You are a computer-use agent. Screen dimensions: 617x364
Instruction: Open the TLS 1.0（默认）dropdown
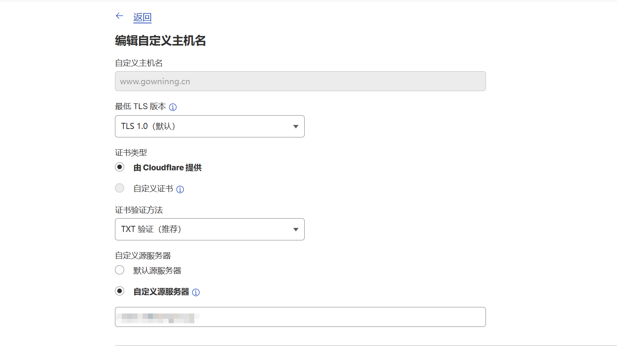pyautogui.click(x=209, y=126)
